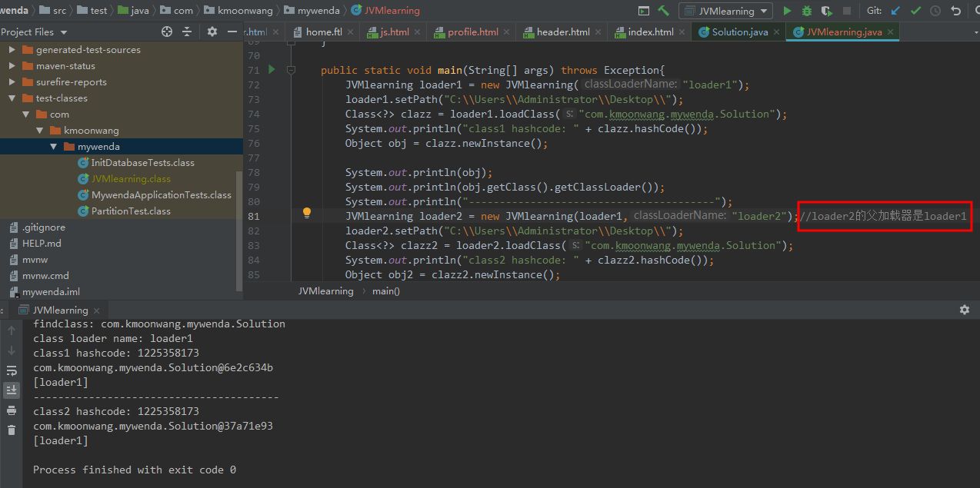The height and width of the screenshot is (488, 980).
Task: Collapse the mywenda folder arrow
Action: (x=53, y=147)
